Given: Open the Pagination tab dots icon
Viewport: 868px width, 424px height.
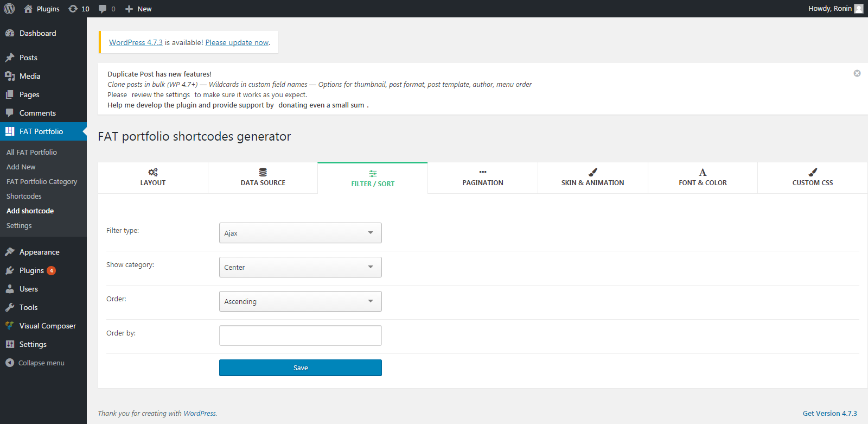Looking at the screenshot, I should [x=483, y=172].
